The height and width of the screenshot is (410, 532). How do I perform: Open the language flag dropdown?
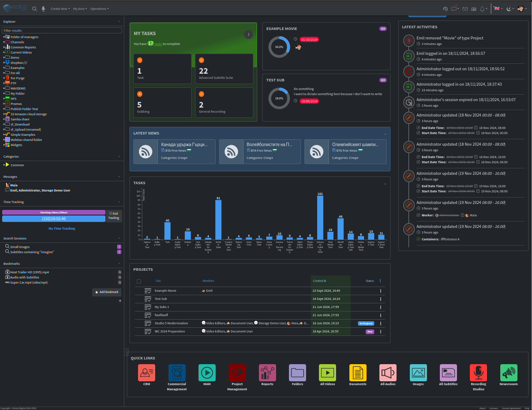[497, 9]
